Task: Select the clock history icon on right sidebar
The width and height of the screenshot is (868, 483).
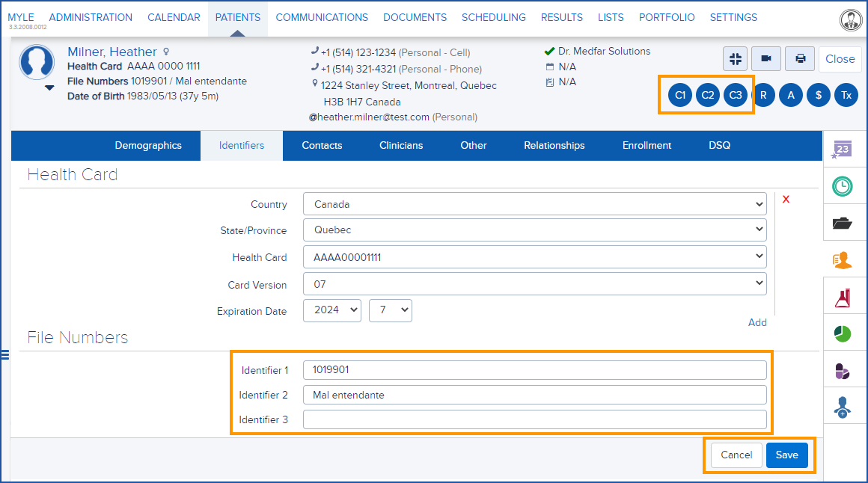Action: tap(845, 186)
